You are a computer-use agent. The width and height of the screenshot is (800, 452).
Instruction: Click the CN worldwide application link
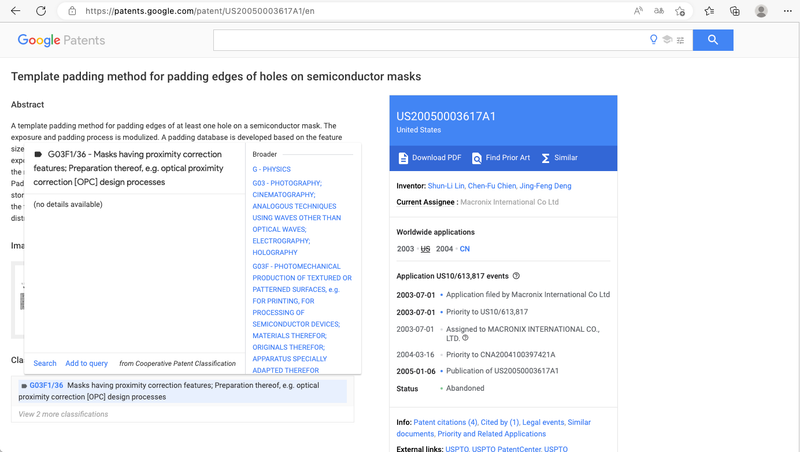click(465, 248)
